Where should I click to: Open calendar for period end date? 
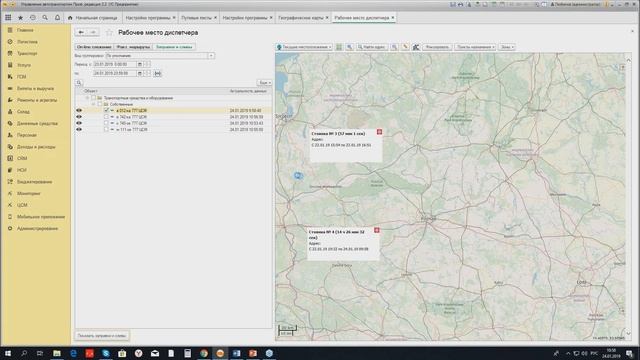point(140,73)
